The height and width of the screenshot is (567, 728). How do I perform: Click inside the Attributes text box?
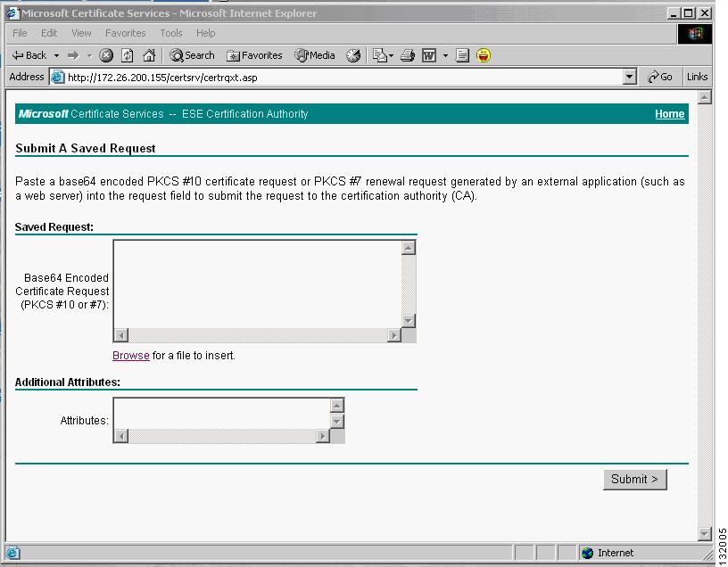[x=222, y=414]
